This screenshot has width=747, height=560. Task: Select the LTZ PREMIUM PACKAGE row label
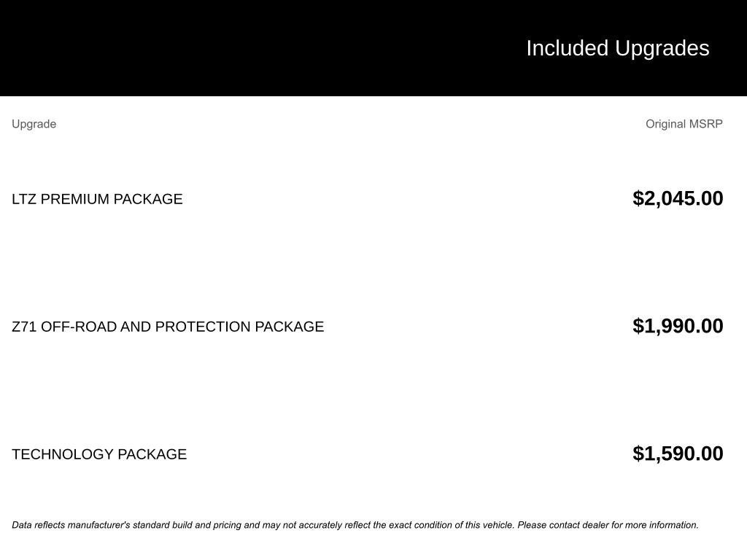97,199
